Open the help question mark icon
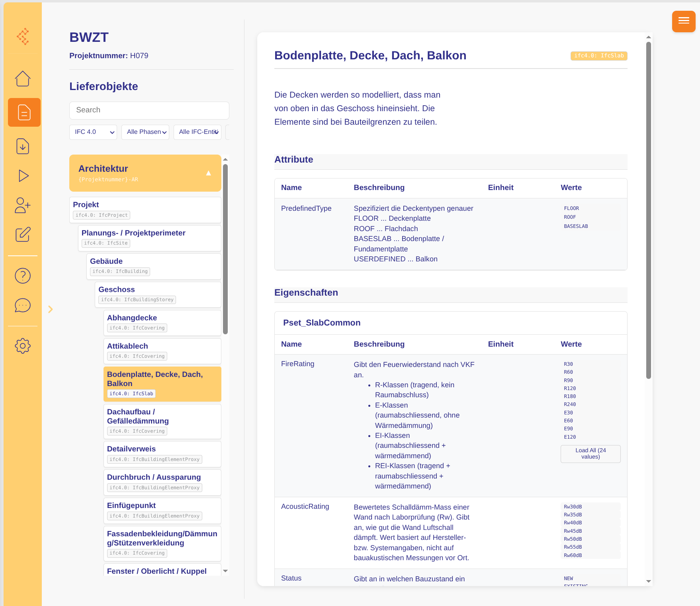The width and height of the screenshot is (700, 606). 23,276
